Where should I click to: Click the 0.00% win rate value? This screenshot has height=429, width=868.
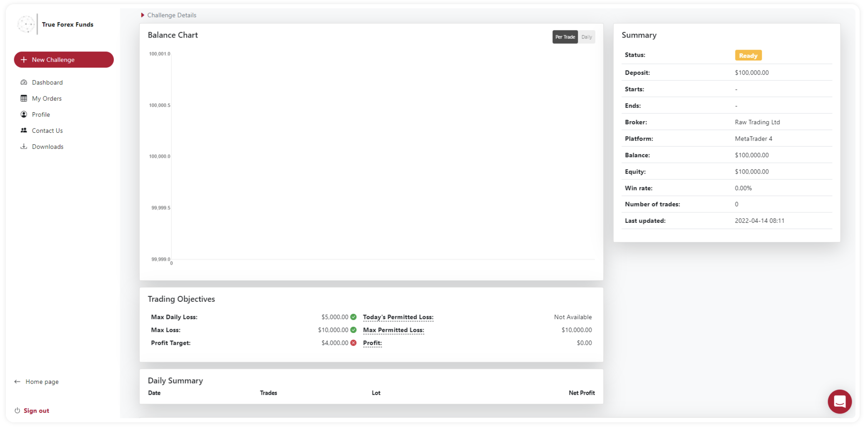pos(743,188)
